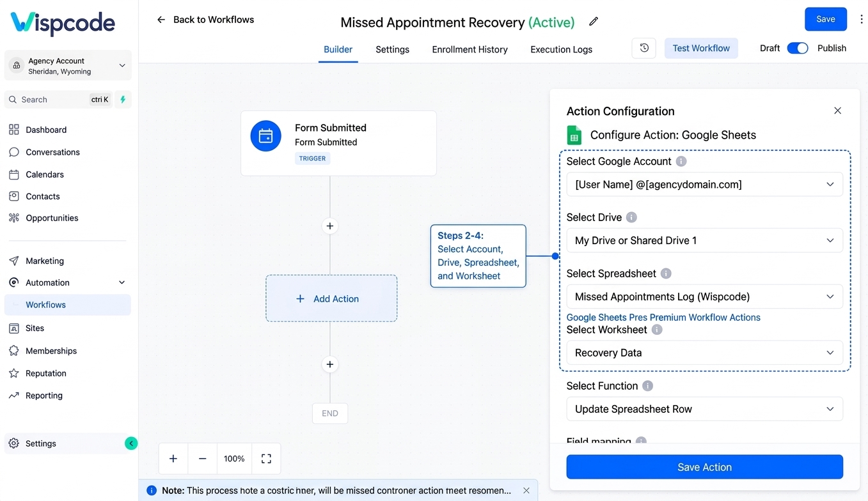
Task: Open the Select Google Account dropdown
Action: coord(704,184)
